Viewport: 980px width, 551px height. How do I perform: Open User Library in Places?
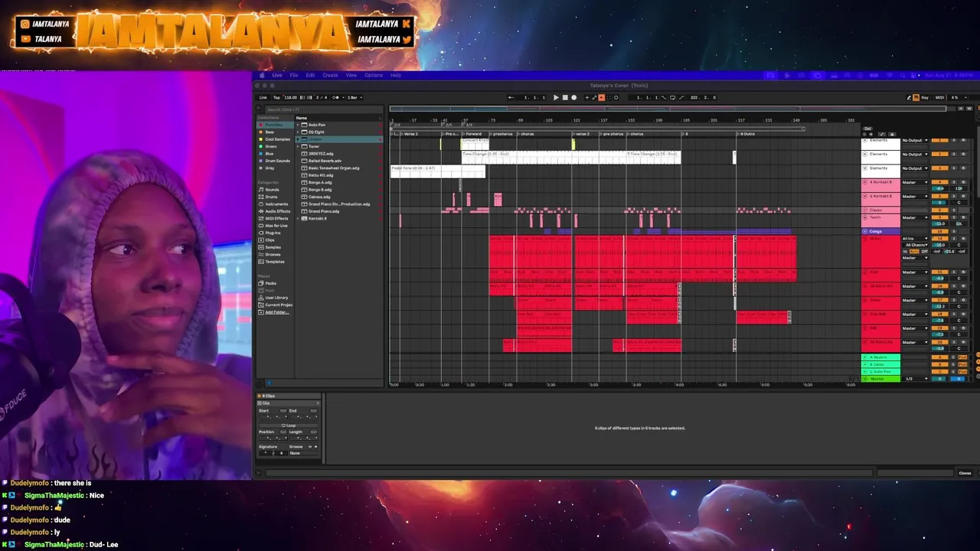276,298
